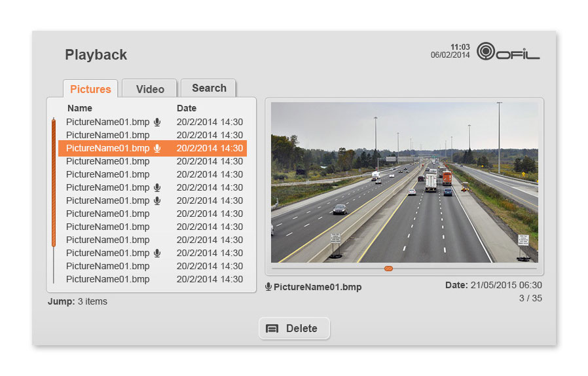Switch to the Pictures tab

click(x=90, y=89)
